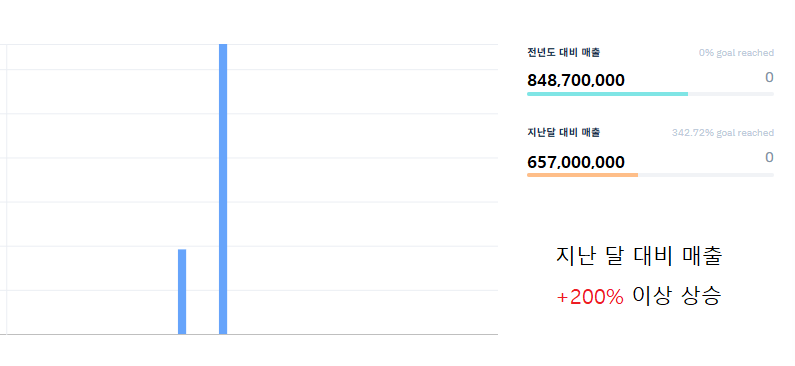Screen dimensions: 795x366
Task: Click the red +200% text
Action: tap(590, 298)
